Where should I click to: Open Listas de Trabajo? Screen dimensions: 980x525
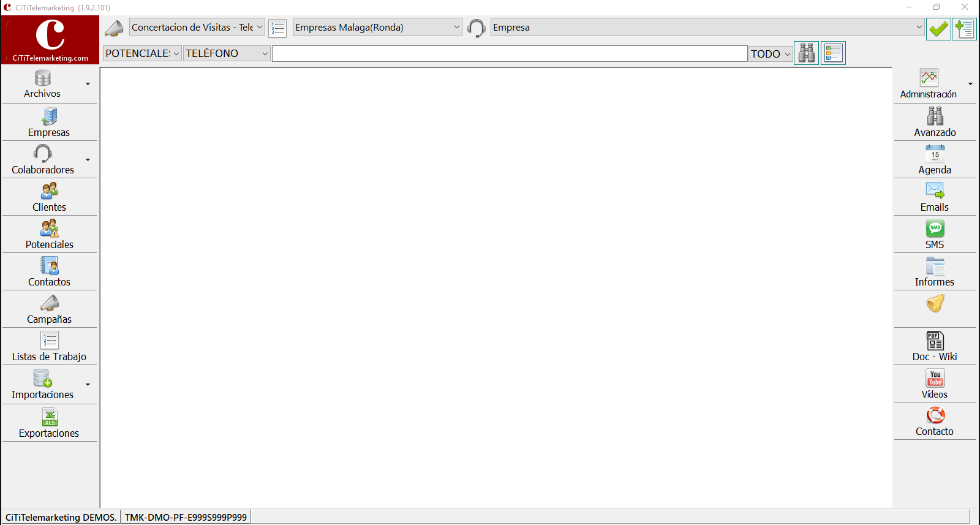49,347
